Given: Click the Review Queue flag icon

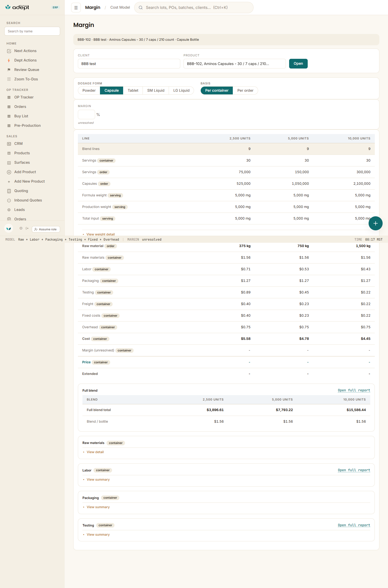Looking at the screenshot, I should [9, 70].
